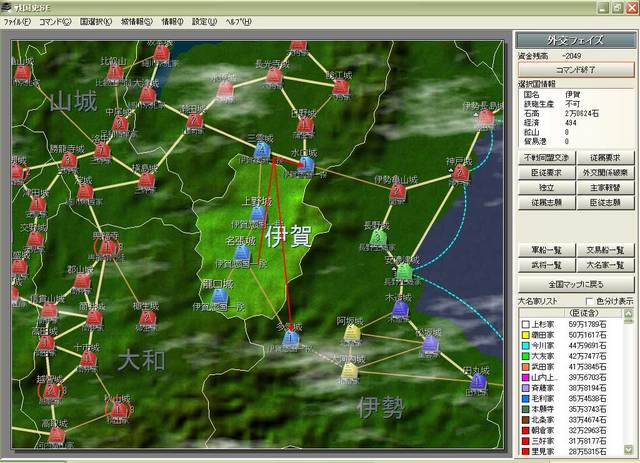Viewport: 640px width, 463px height.
Task: Select the circled 秋山城 castle icon
Action: click(x=118, y=409)
